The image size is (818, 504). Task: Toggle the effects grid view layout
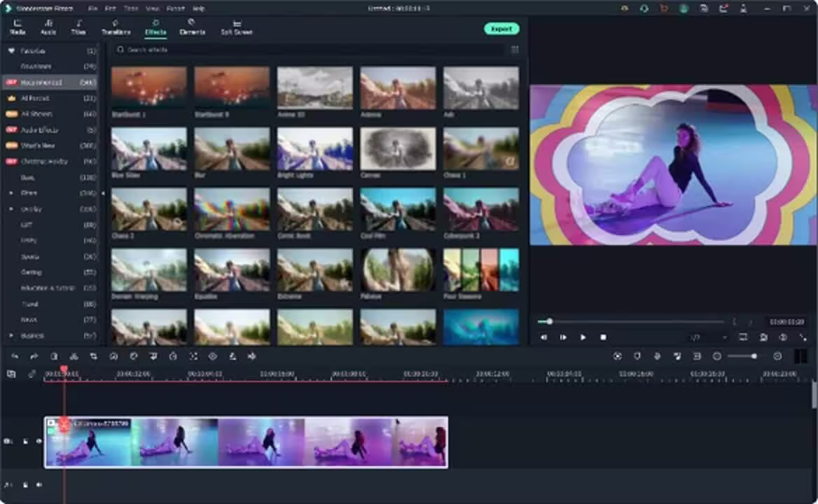[516, 50]
